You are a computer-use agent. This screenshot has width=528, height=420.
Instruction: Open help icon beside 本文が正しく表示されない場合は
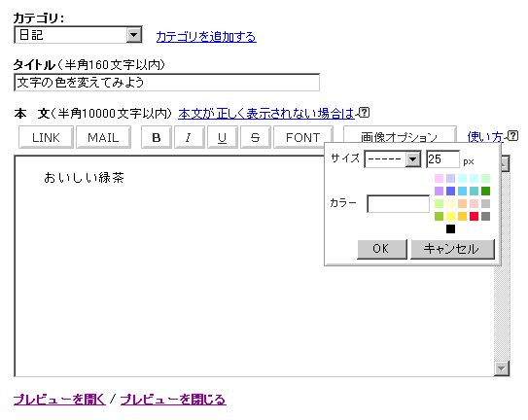[364, 112]
